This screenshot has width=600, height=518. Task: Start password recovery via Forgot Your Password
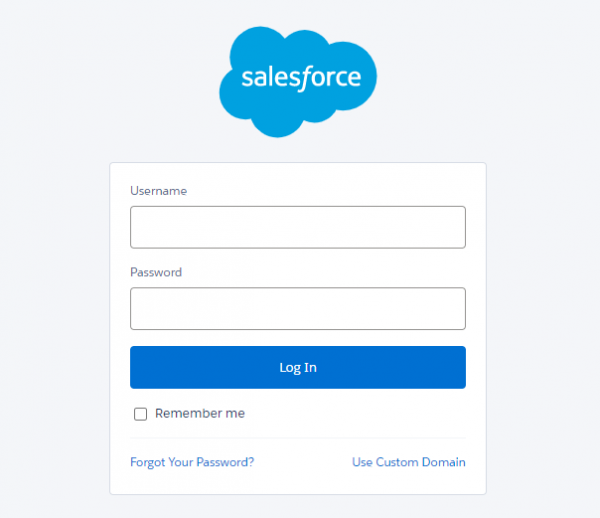(x=192, y=462)
